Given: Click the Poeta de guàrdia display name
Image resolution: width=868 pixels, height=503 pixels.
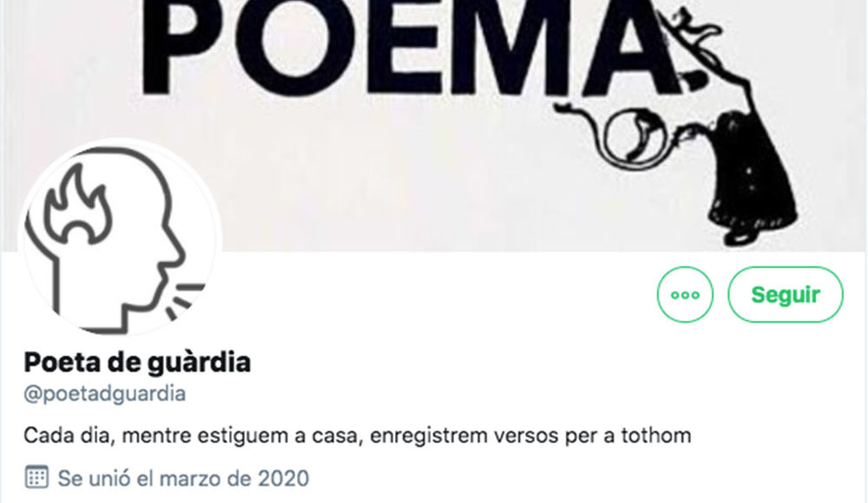Looking at the screenshot, I should tap(137, 363).
